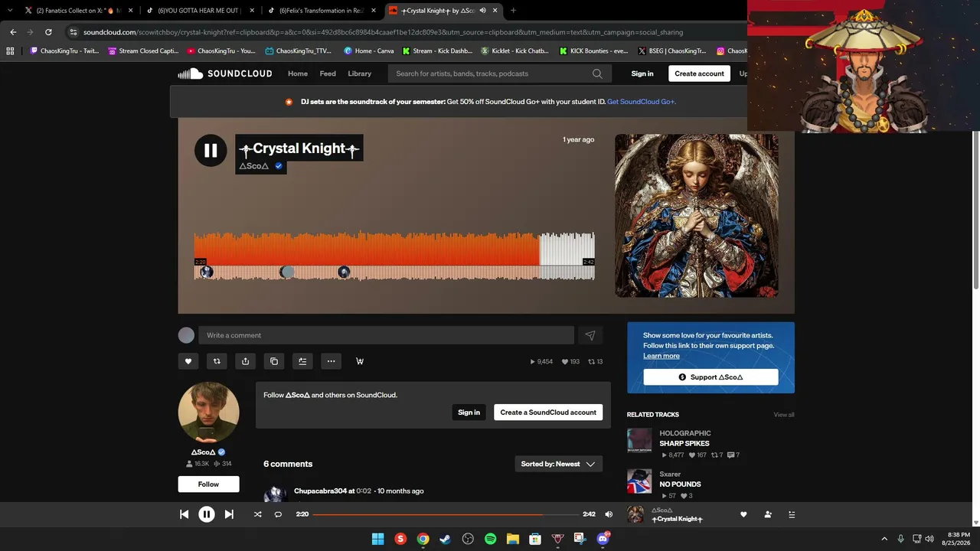The image size is (980, 551).
Task: Seek along the bottom player progress bar
Action: (x=446, y=514)
